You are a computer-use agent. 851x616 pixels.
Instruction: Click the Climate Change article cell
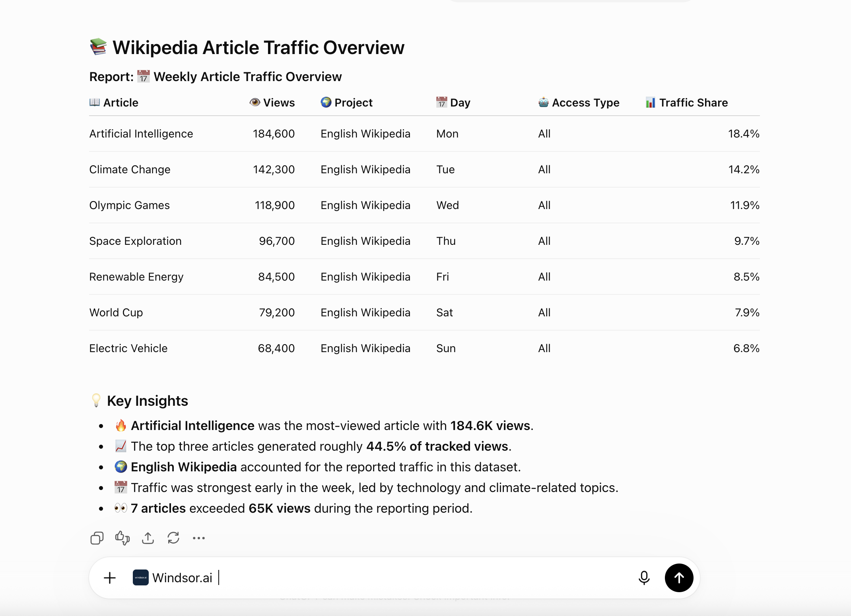point(130,170)
